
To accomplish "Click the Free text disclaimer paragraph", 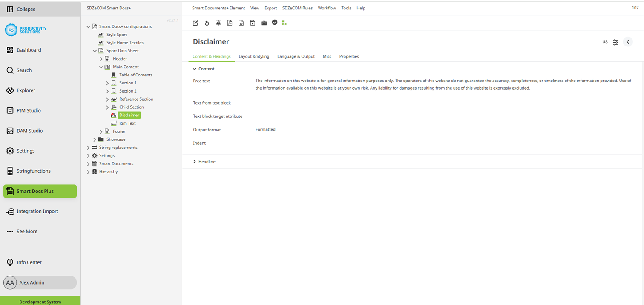I will (443, 84).
